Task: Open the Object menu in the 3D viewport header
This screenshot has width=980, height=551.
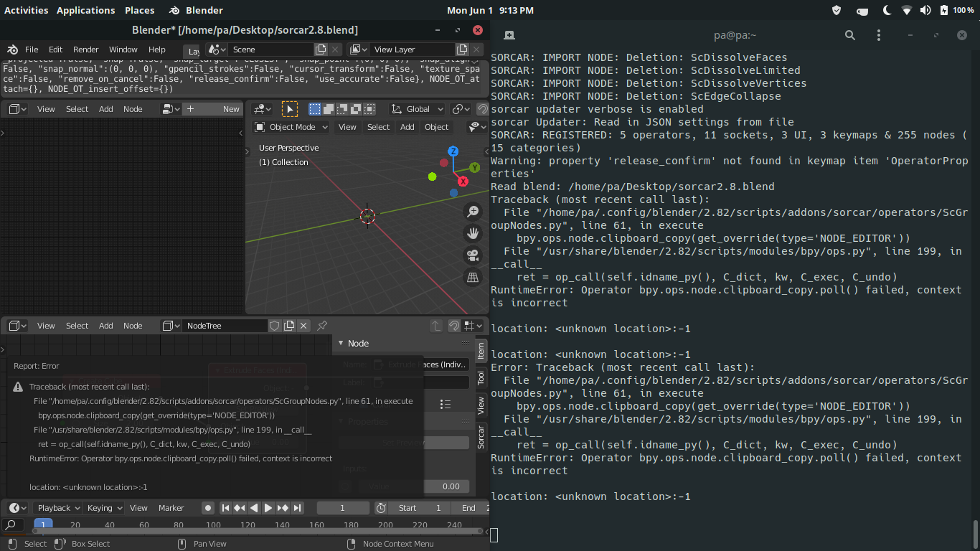Action: (x=437, y=127)
